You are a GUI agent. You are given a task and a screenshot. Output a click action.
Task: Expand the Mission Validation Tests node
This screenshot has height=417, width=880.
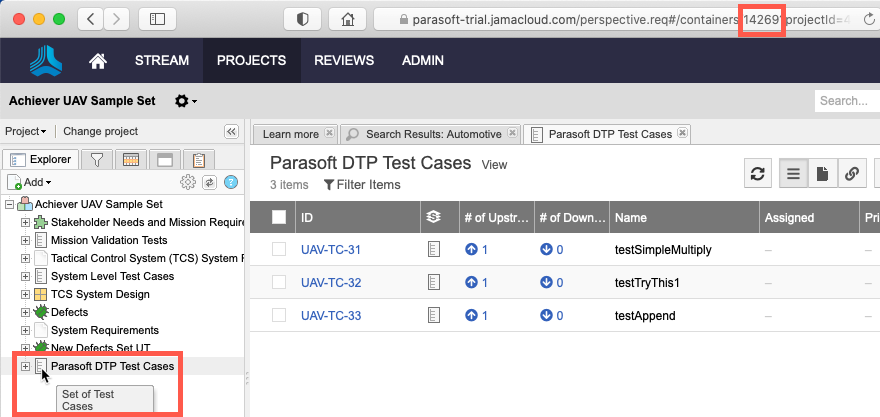coord(25,240)
